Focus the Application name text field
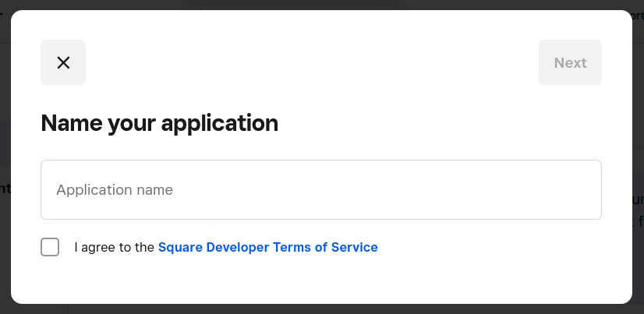The image size is (644, 314). point(320,190)
